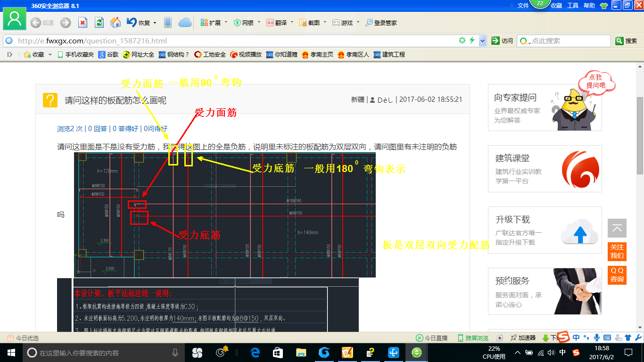Open 手机收藏夹 bookmark
Viewport: 644px width, 362px height.
pos(75,55)
